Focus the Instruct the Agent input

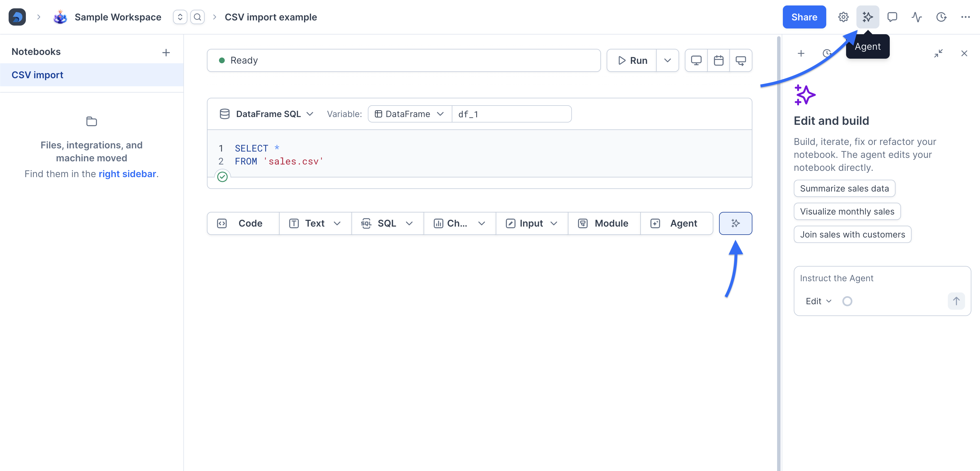[882, 278]
